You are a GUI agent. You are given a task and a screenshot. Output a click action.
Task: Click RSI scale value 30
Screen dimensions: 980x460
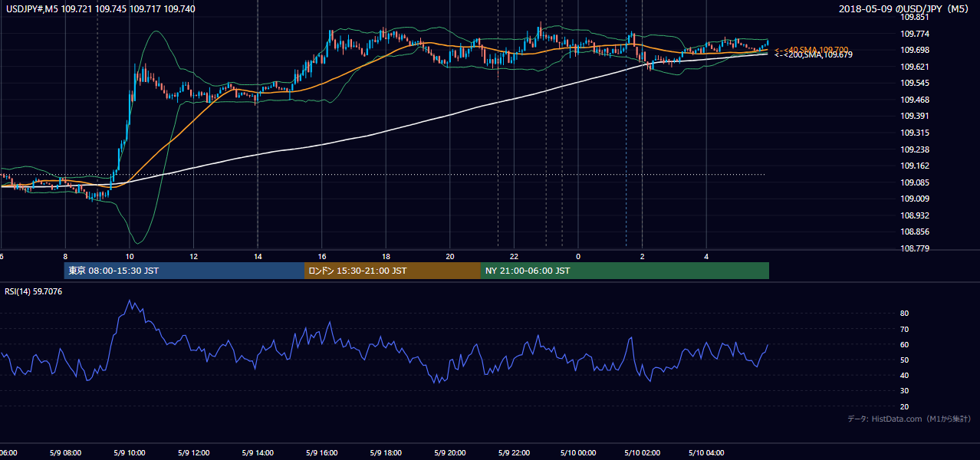pos(905,391)
